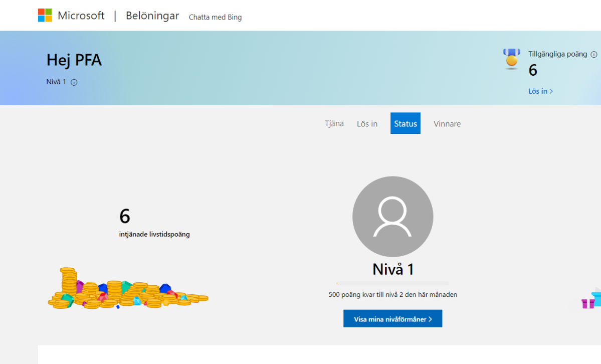
Task: Open Chatta med Bing link
Action: tap(215, 18)
